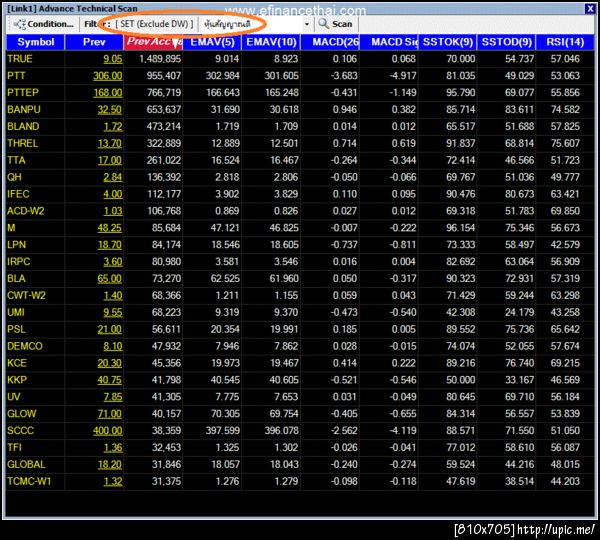Sort by the SSTOD(9) column header
Screen dimensions: 600x540
pos(507,42)
